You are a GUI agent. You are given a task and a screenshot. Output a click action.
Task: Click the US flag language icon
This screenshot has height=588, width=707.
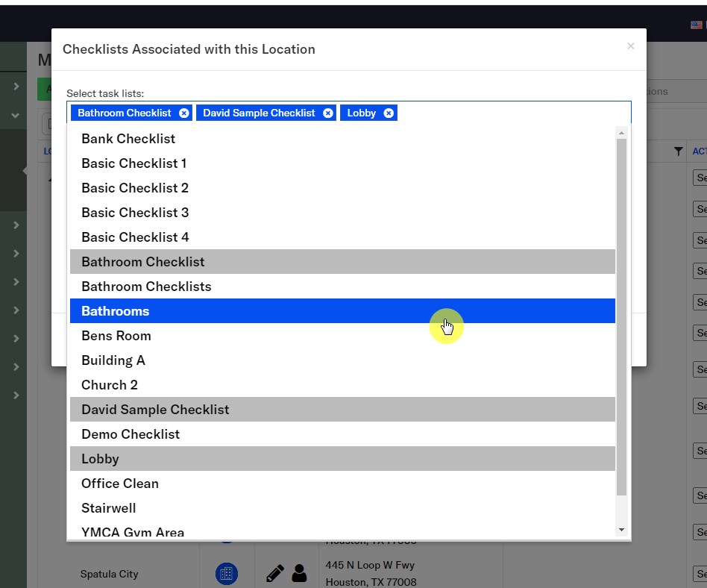pyautogui.click(x=696, y=25)
